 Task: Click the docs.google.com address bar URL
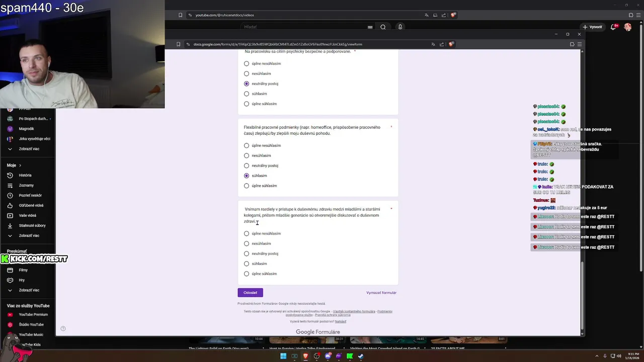coord(278,44)
